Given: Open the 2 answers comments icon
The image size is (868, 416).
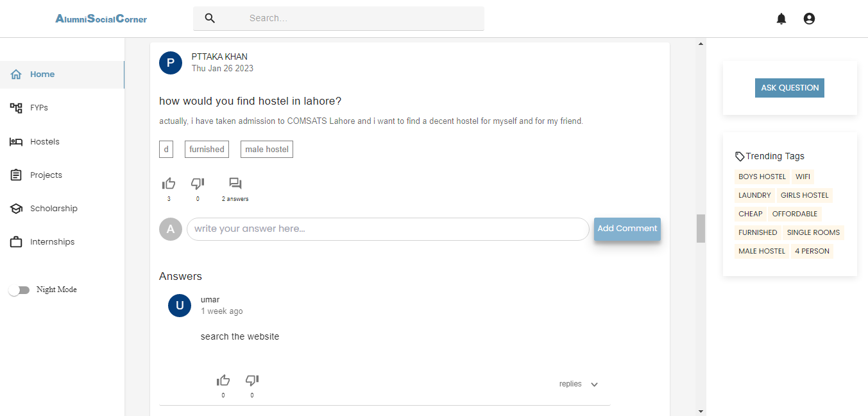Looking at the screenshot, I should 235,184.
